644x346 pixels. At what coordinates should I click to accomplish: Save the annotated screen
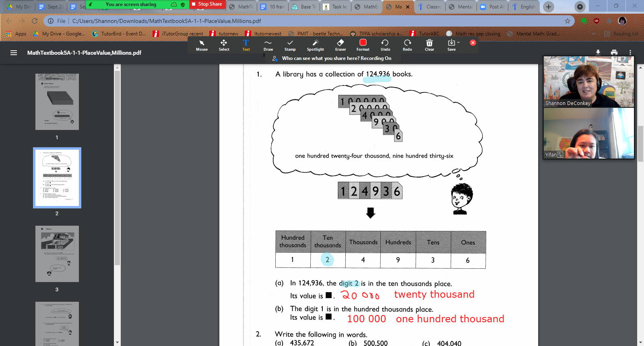(452, 45)
